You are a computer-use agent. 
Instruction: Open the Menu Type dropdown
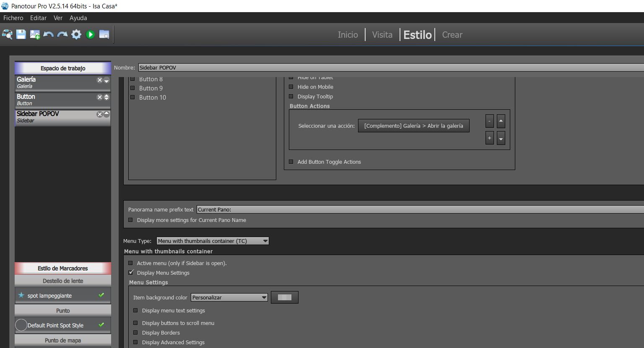pos(213,241)
